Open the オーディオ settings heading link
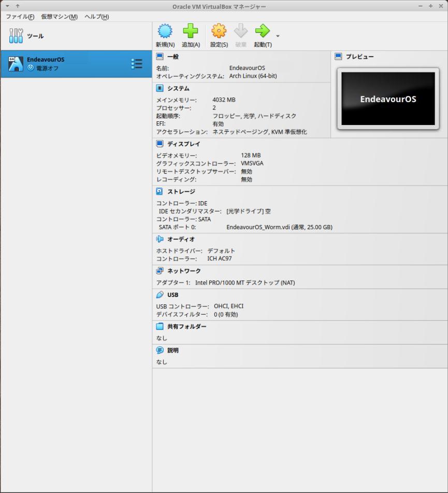Viewport: 448px width, 493px height. pos(181,240)
